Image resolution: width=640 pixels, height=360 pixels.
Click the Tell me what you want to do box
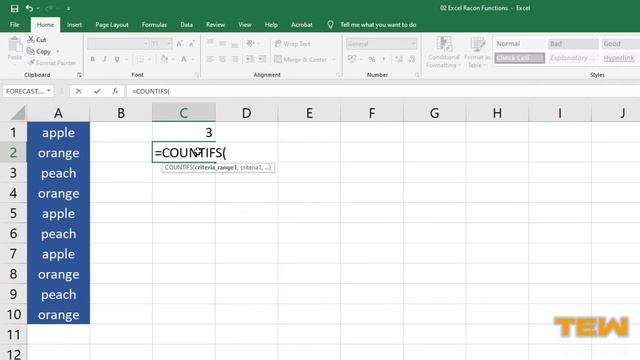(x=378, y=24)
